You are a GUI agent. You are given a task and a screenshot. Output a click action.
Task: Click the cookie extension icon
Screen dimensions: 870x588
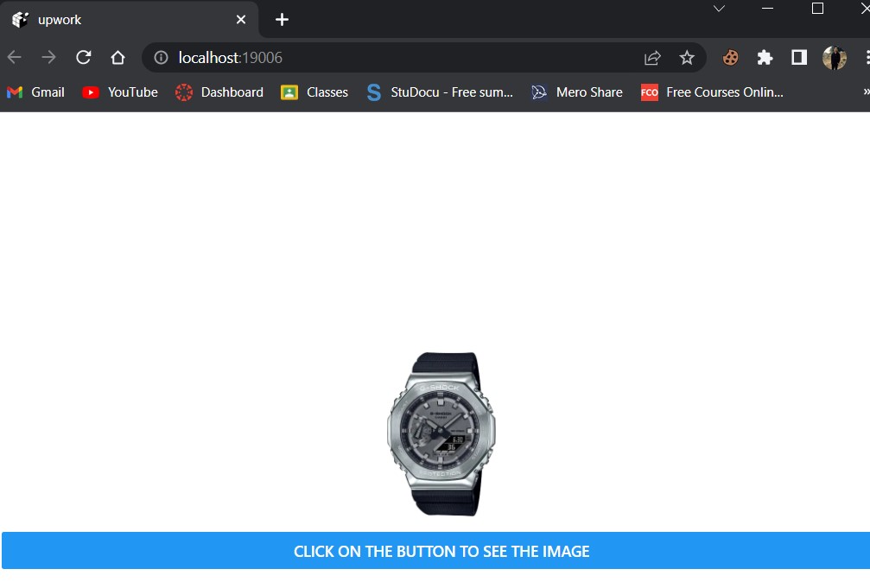(x=730, y=57)
